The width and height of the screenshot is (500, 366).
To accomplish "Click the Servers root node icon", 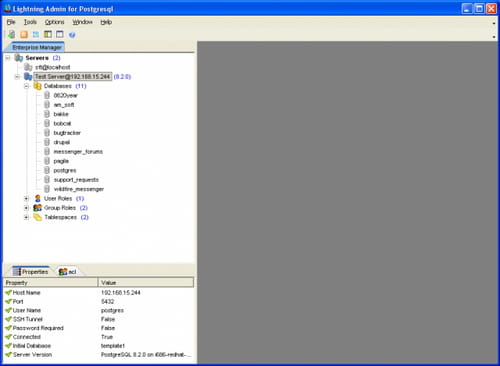I will [19, 58].
